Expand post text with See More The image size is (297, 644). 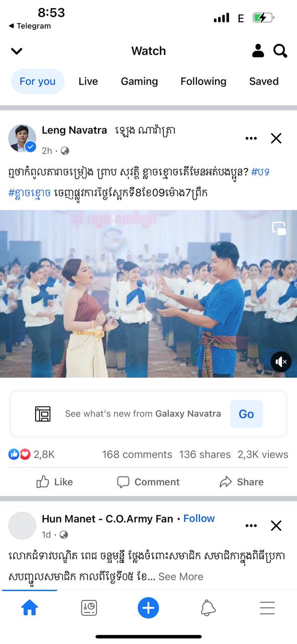(181, 577)
